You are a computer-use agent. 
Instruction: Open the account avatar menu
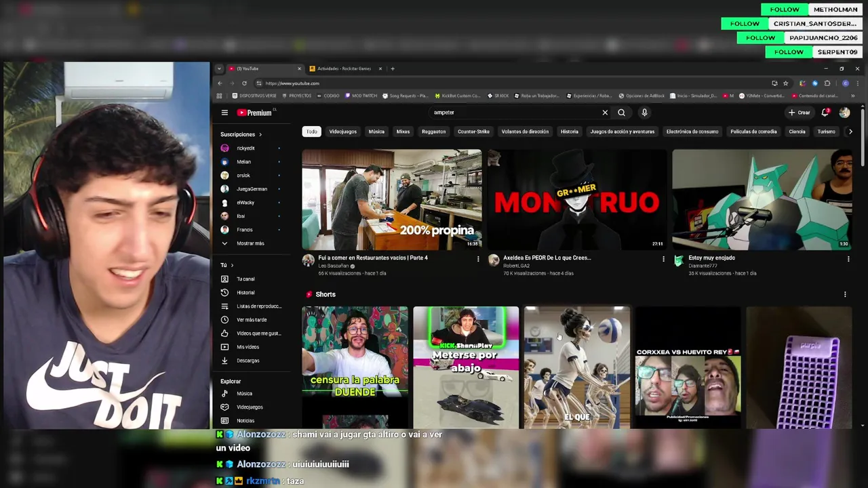(x=844, y=113)
